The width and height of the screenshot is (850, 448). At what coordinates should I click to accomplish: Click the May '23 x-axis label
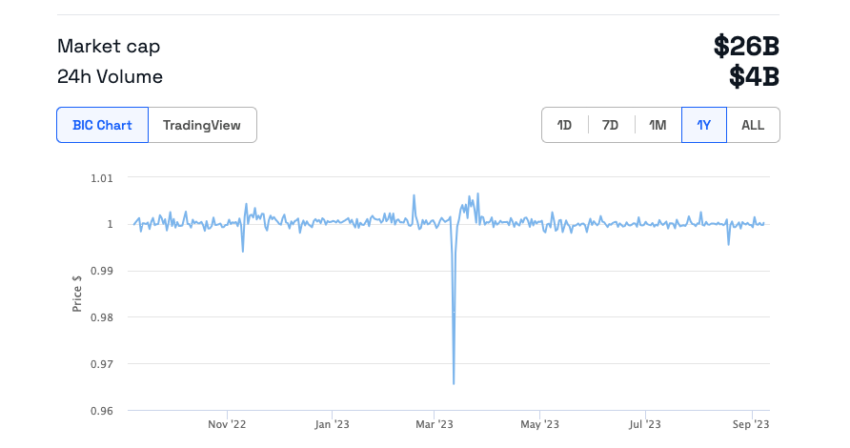(539, 424)
